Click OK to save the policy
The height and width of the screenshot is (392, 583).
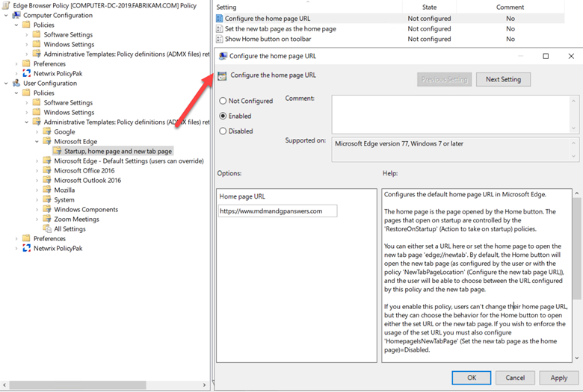pyautogui.click(x=472, y=378)
